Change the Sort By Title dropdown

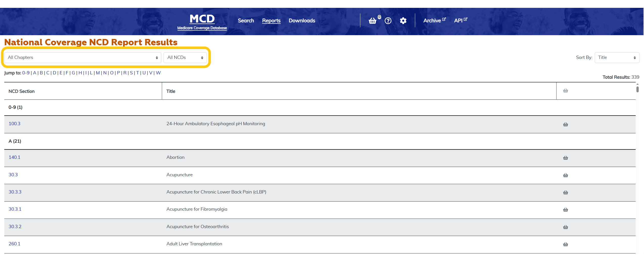(616, 58)
